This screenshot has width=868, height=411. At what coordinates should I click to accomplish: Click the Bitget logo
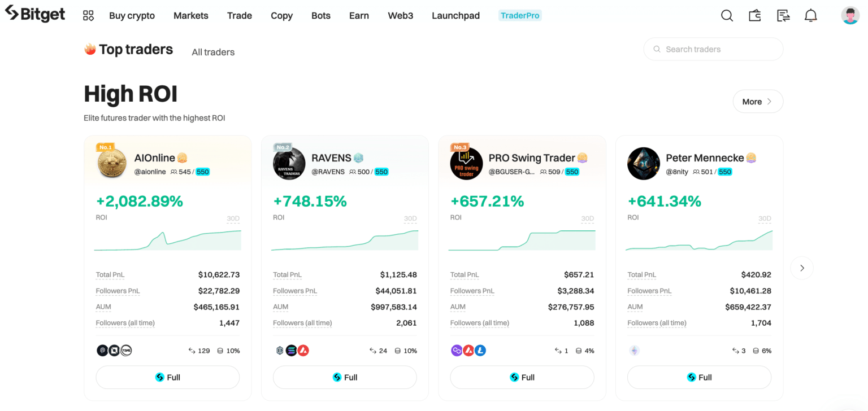pos(35,15)
